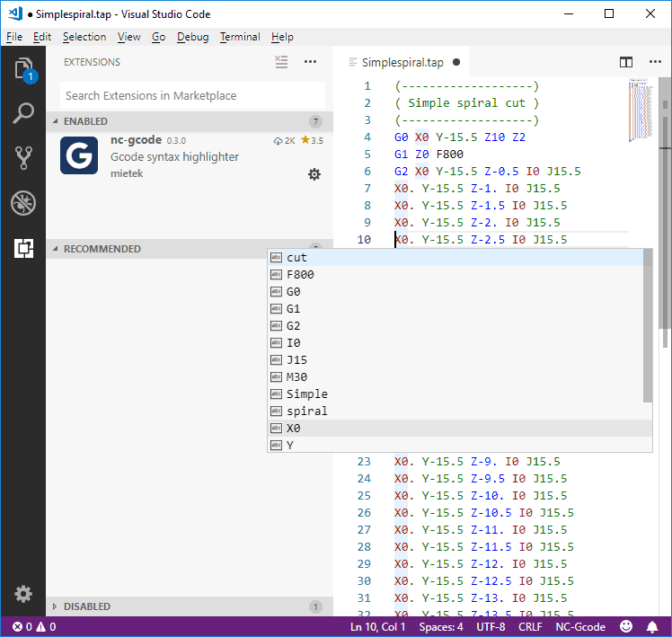Choose the 'X0' suggestion
Viewport: 672px width, 637px height.
coord(455,429)
